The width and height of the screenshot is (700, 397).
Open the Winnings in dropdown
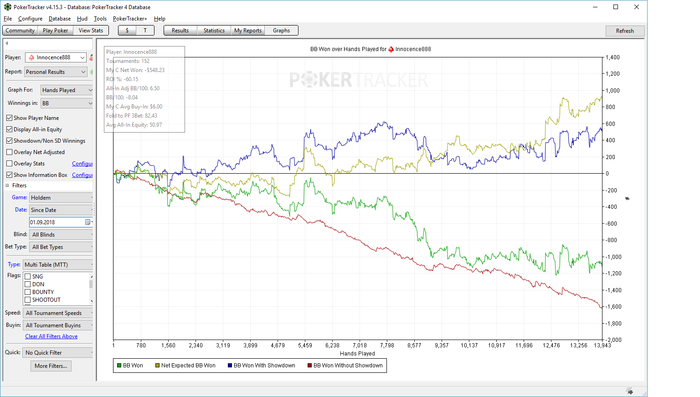[x=67, y=103]
